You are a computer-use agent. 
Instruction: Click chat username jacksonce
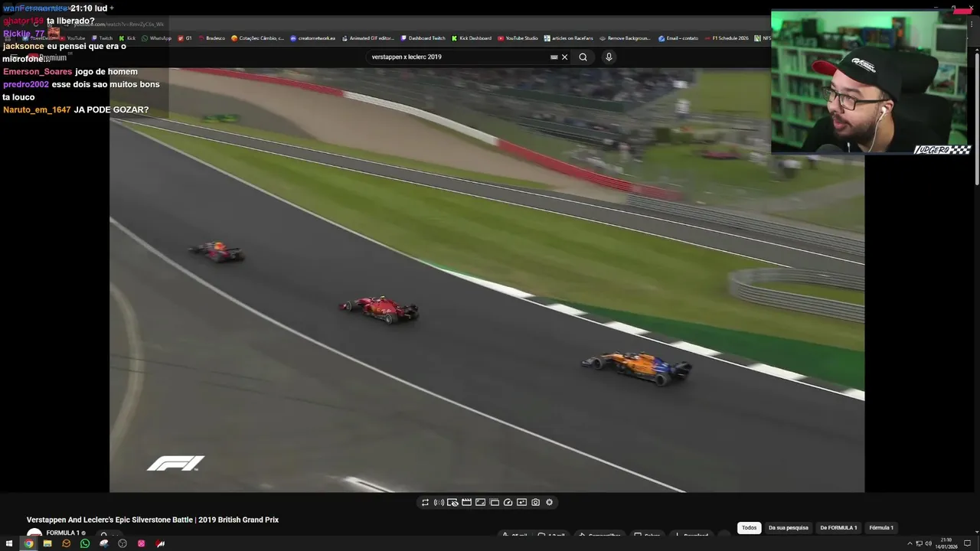pos(24,47)
